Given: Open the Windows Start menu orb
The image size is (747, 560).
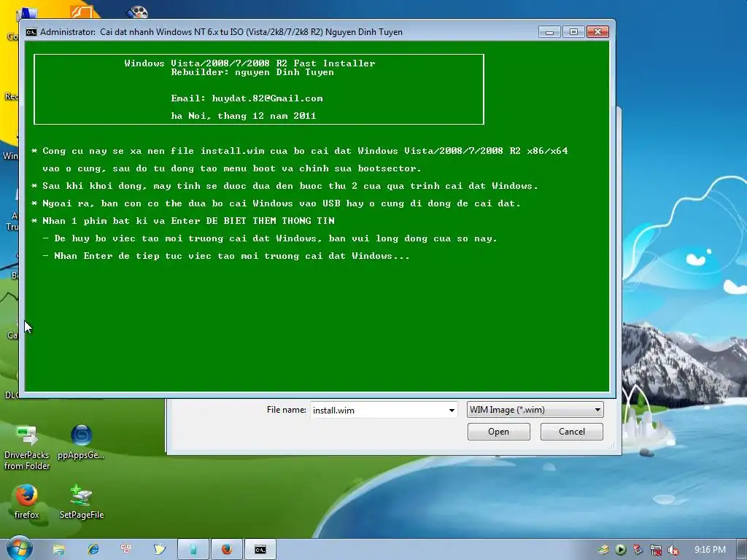Looking at the screenshot, I should (19, 548).
